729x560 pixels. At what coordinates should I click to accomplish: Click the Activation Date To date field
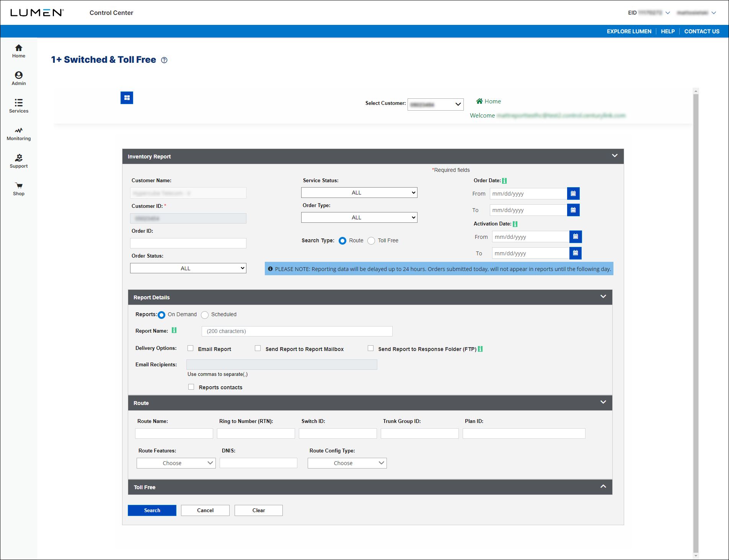[x=531, y=253]
